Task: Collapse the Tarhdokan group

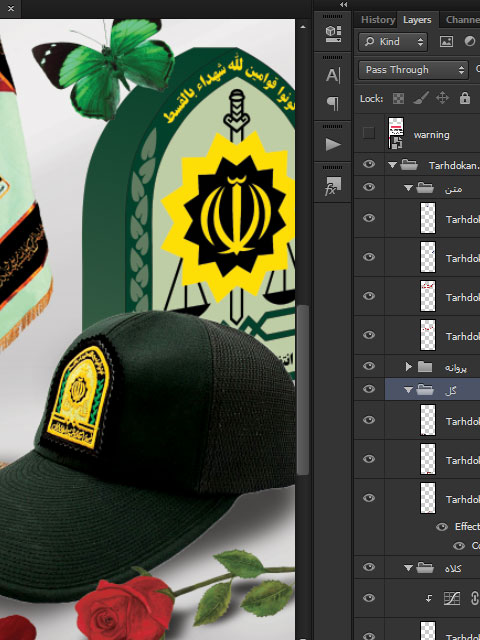Action: [392, 165]
